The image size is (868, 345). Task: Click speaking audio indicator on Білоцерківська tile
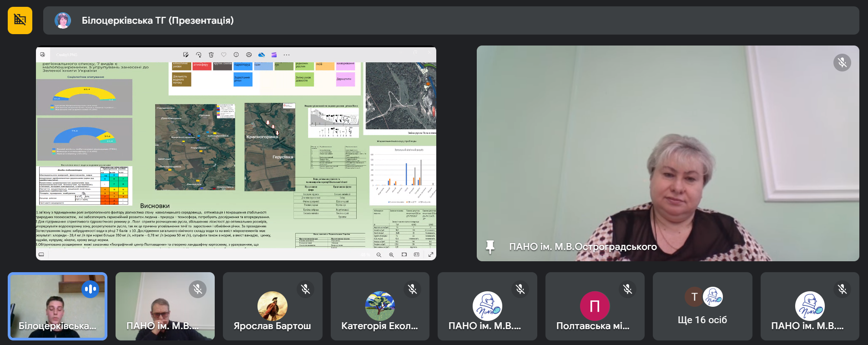click(91, 289)
